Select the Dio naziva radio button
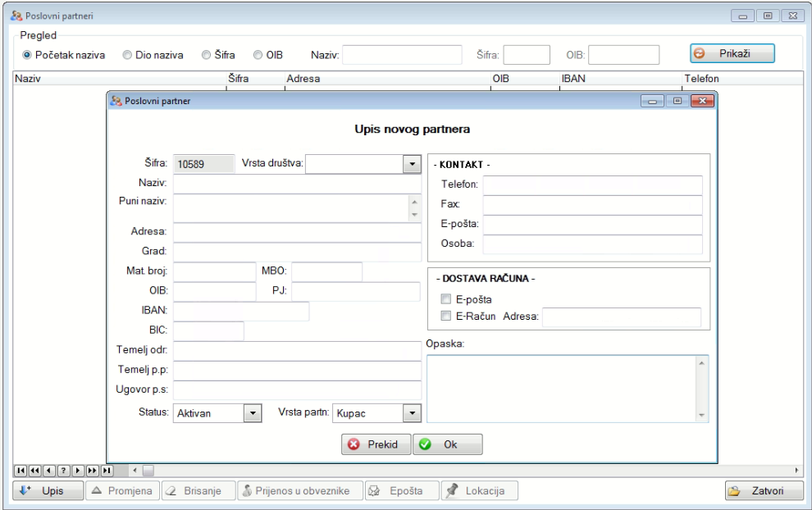The image size is (812, 510). click(x=128, y=55)
